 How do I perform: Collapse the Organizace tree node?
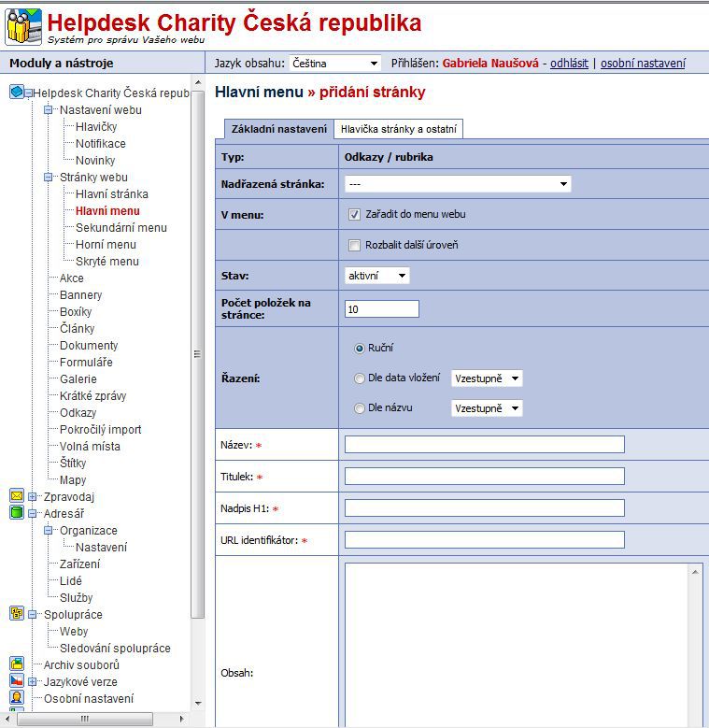[48, 530]
